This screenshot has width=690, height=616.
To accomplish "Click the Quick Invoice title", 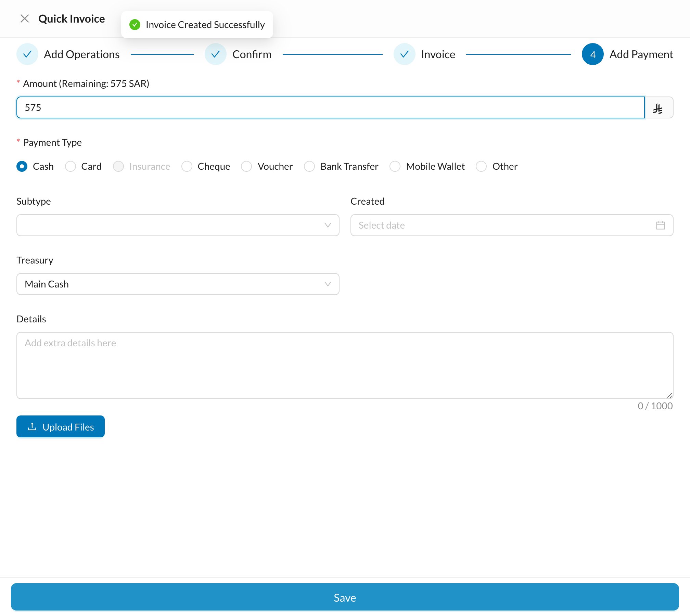I will (x=72, y=18).
